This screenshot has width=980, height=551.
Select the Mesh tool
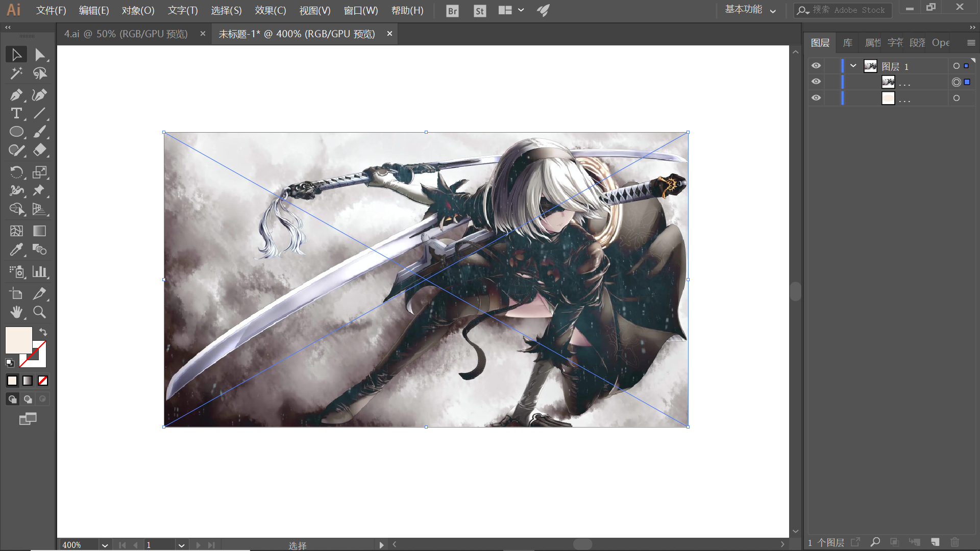click(16, 231)
